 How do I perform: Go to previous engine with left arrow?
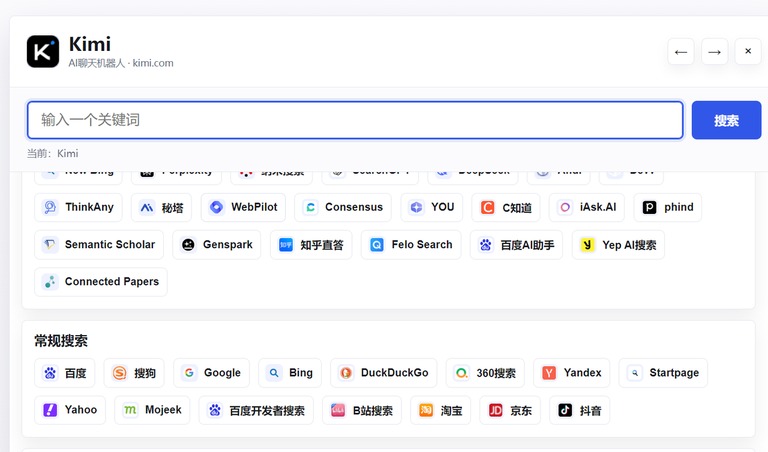(x=681, y=51)
